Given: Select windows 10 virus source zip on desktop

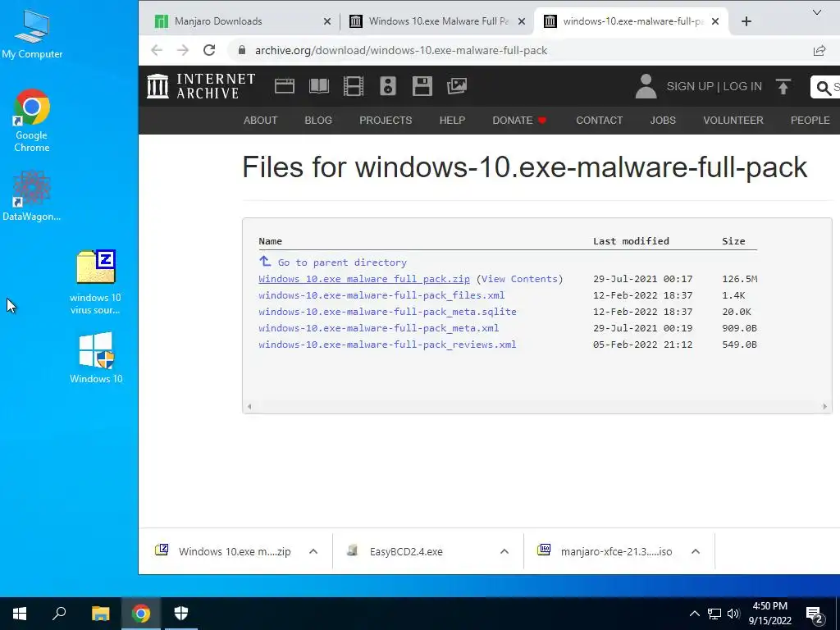Looking at the screenshot, I should (x=95, y=282).
